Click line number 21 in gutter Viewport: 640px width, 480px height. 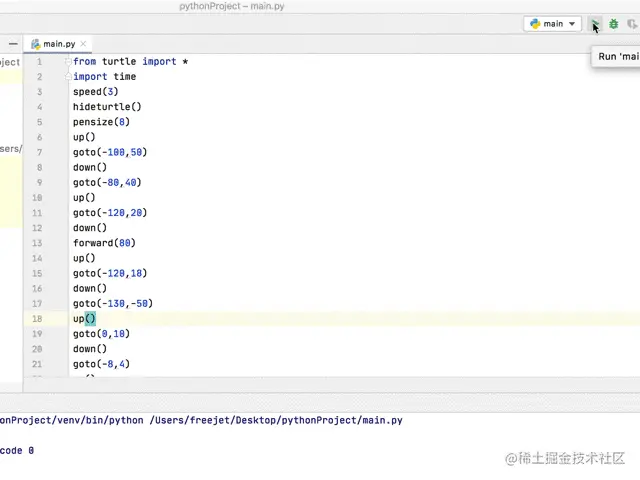(37, 364)
